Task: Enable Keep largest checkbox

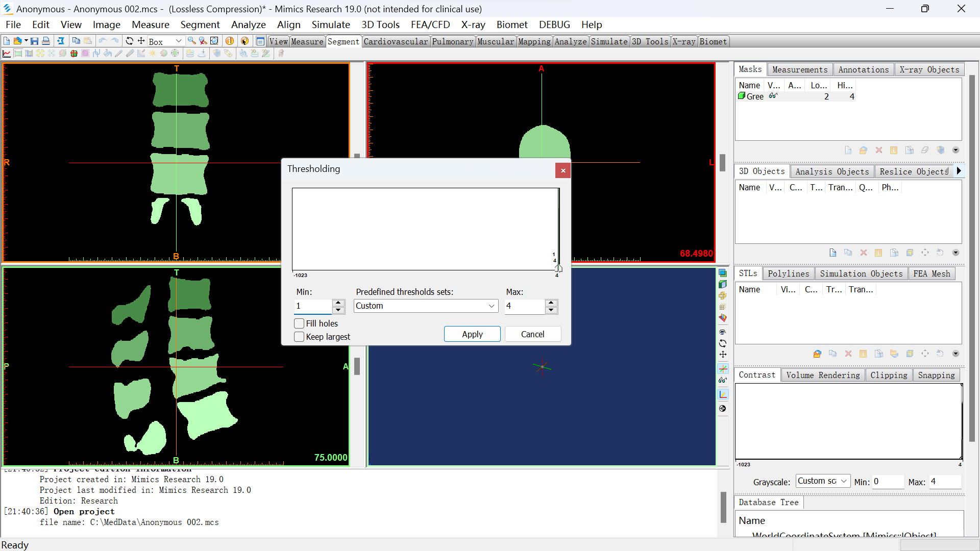Action: tap(299, 336)
